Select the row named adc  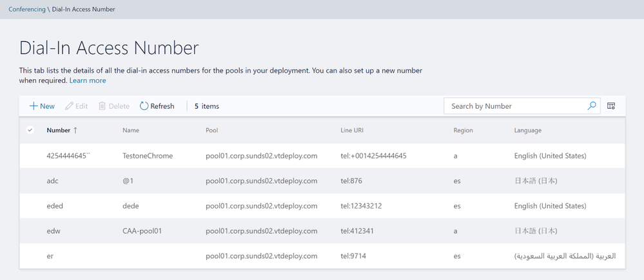tap(53, 181)
